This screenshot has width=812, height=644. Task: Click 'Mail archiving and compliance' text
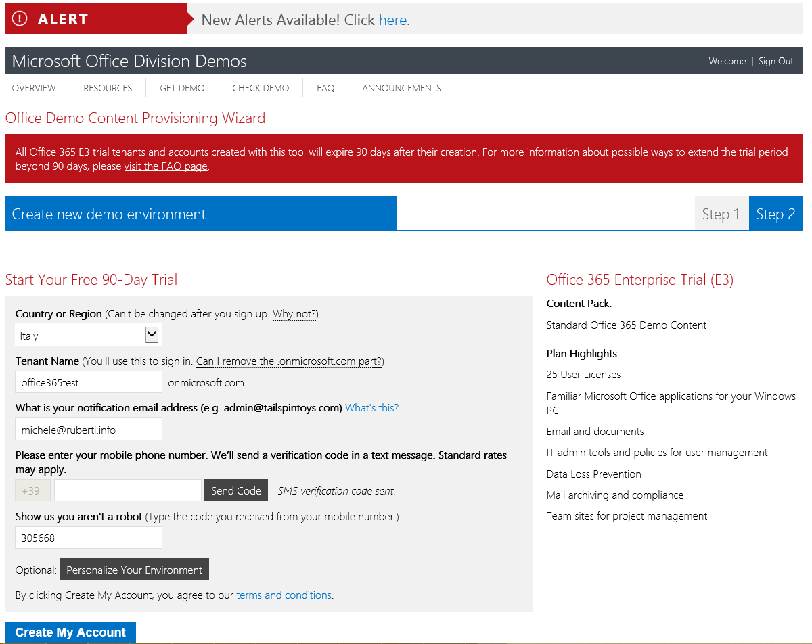pos(615,495)
